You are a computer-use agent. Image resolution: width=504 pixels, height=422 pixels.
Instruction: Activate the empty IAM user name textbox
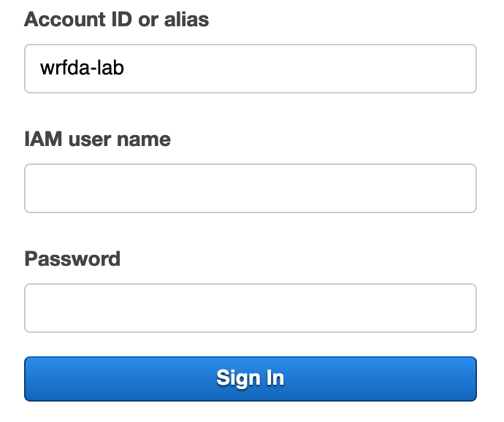coord(251,188)
